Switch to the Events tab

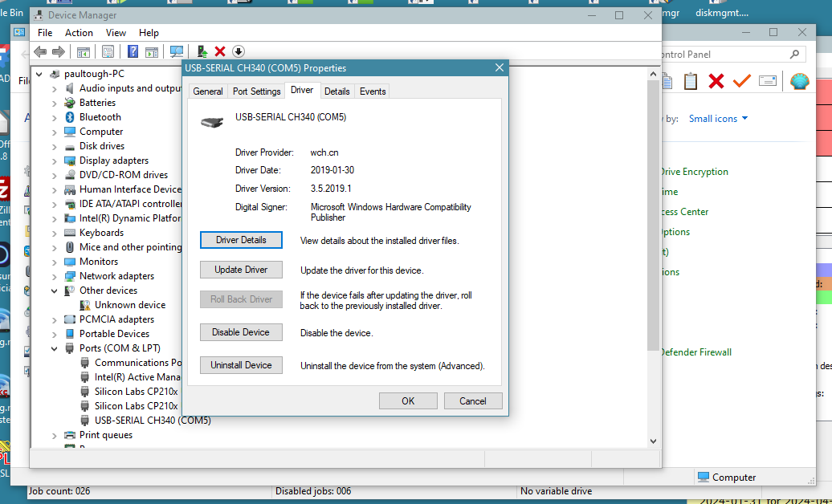click(373, 91)
